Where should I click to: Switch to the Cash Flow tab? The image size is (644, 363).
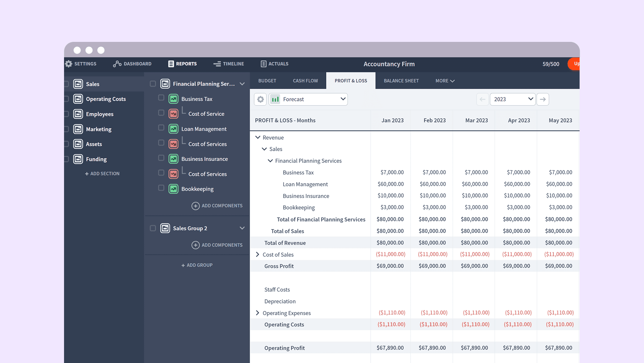pos(305,81)
